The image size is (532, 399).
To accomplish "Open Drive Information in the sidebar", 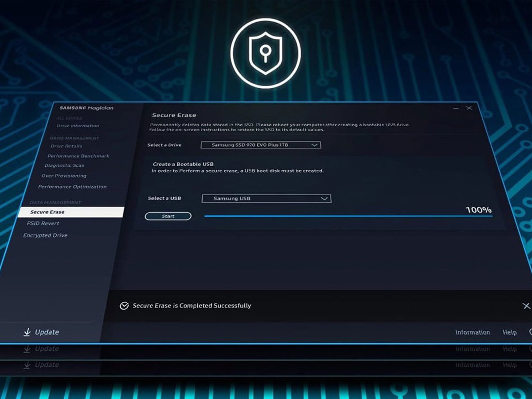I will [78, 126].
